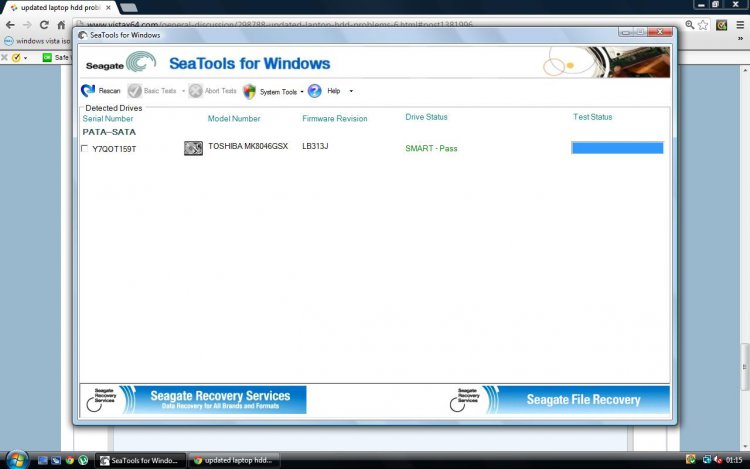This screenshot has width=750, height=469.
Task: Close the SeaTools for Windows window
Action: point(660,32)
